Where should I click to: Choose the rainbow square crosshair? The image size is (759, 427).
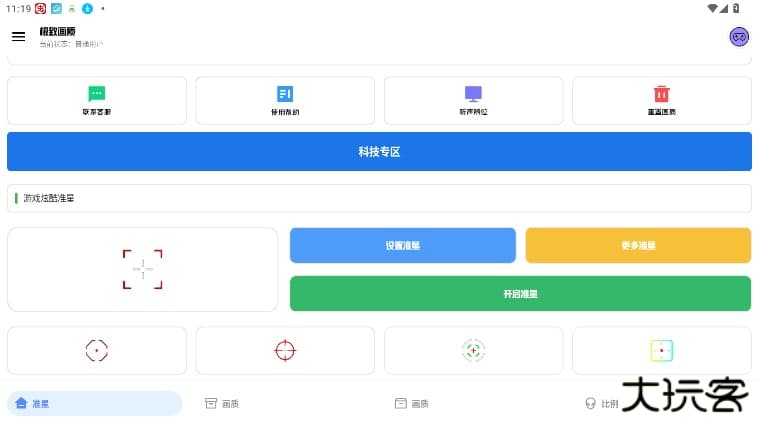click(662, 351)
